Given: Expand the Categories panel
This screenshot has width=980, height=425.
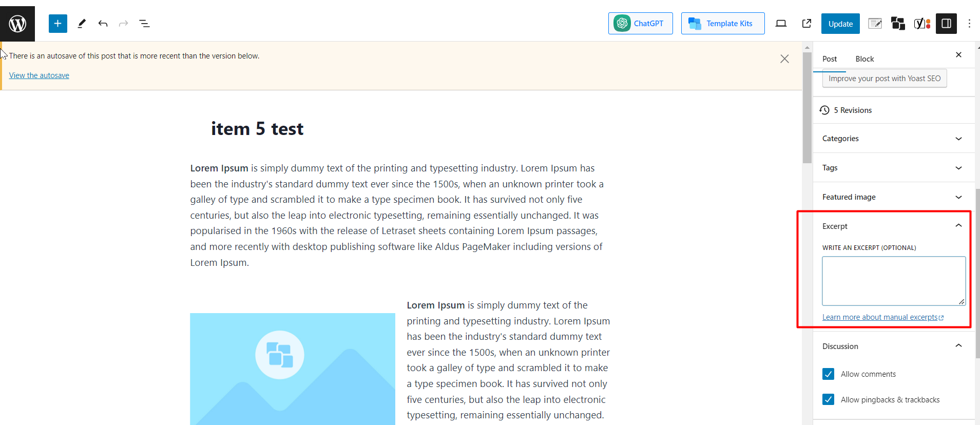Looking at the screenshot, I should coord(893,139).
